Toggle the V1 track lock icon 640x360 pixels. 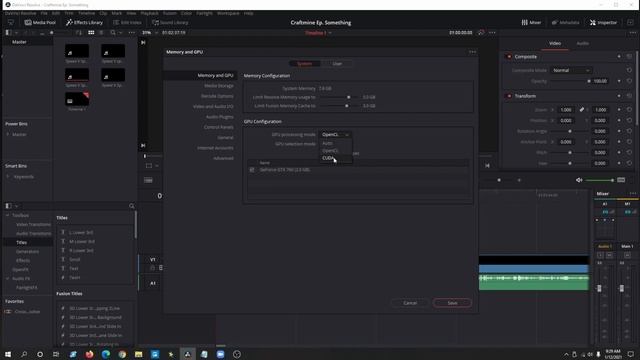click(x=152, y=268)
